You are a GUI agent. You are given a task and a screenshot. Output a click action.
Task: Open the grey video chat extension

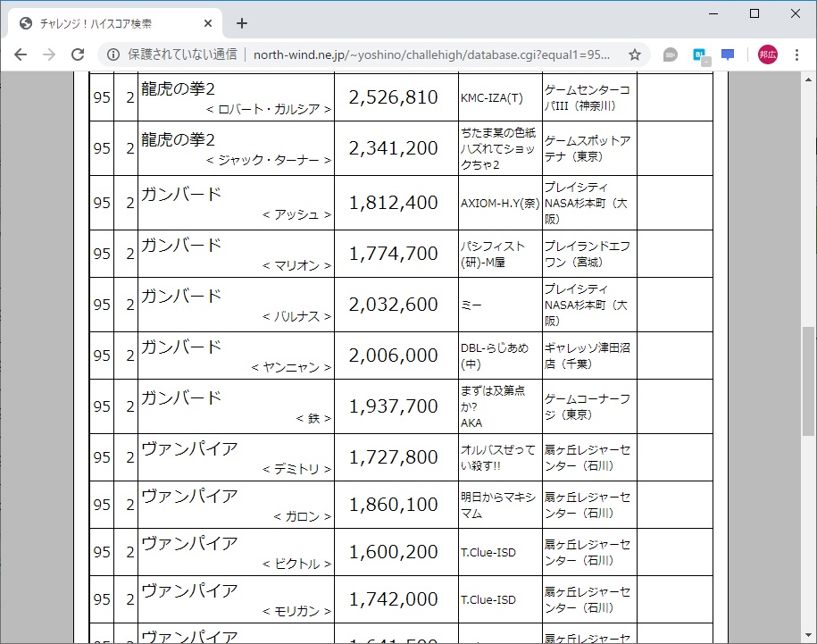pyautogui.click(x=669, y=54)
